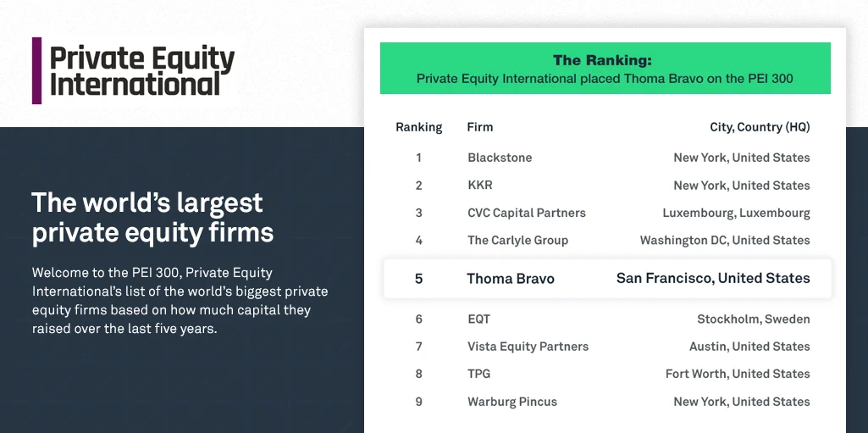Click Luxembourg, Luxembourg headquarters text
The image size is (868, 433).
736,213
